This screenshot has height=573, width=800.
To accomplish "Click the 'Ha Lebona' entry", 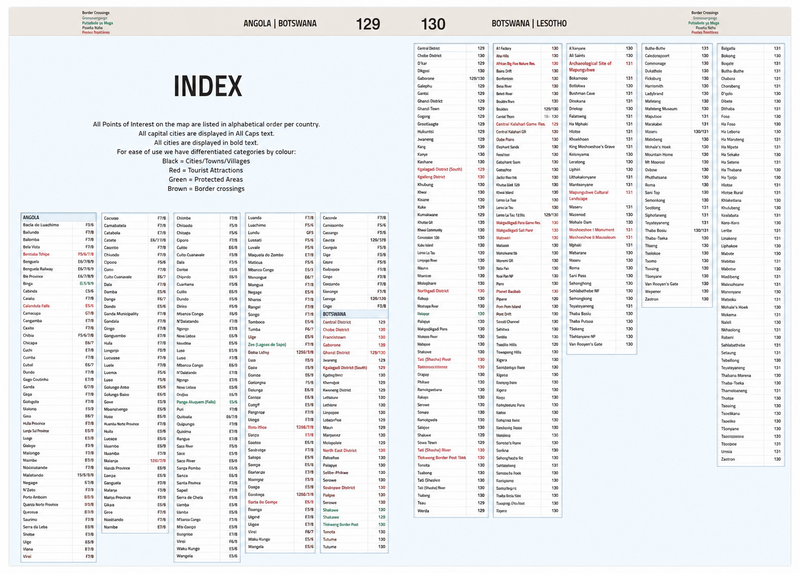I will click(730, 132).
